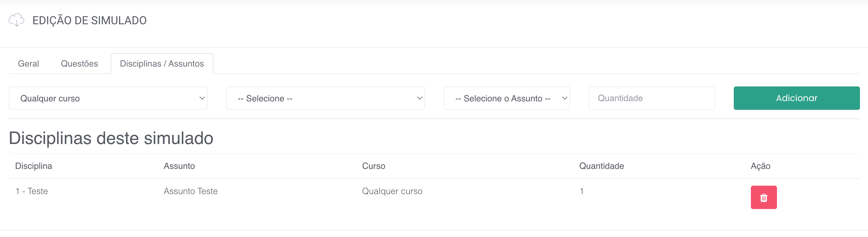Expand the -- Selecione -- discipline dropdown
This screenshot has width=868, height=237.
tap(325, 98)
